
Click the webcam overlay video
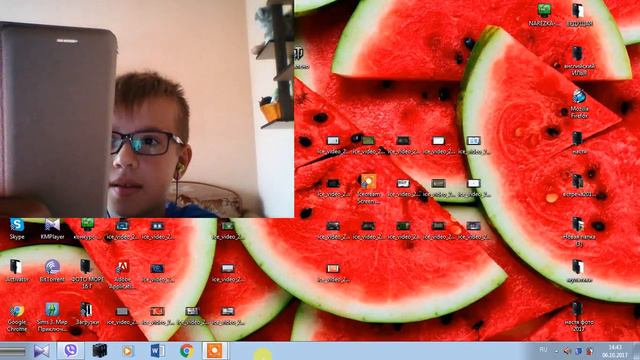[x=147, y=109]
